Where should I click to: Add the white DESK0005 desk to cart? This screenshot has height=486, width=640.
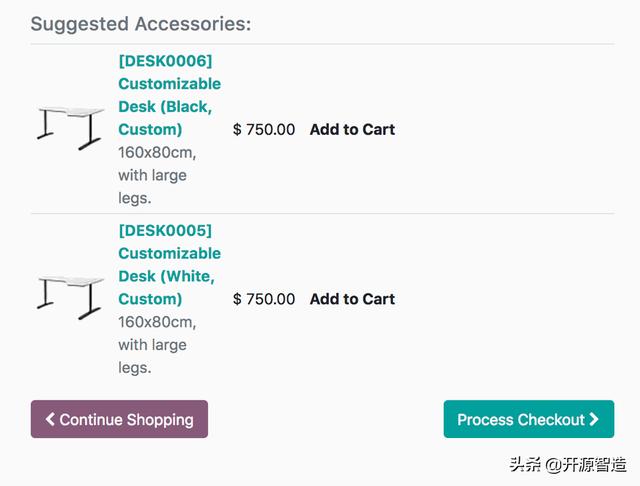click(x=352, y=299)
